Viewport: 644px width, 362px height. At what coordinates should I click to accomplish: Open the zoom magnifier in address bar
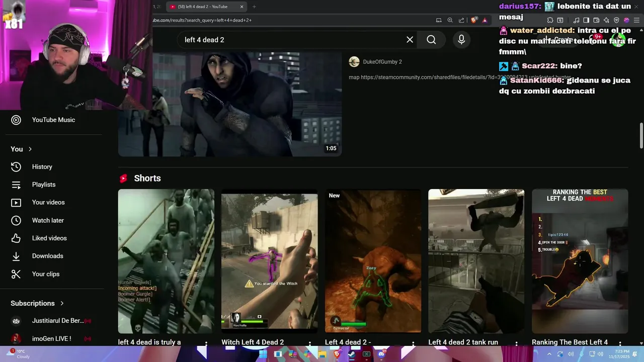[x=450, y=20]
